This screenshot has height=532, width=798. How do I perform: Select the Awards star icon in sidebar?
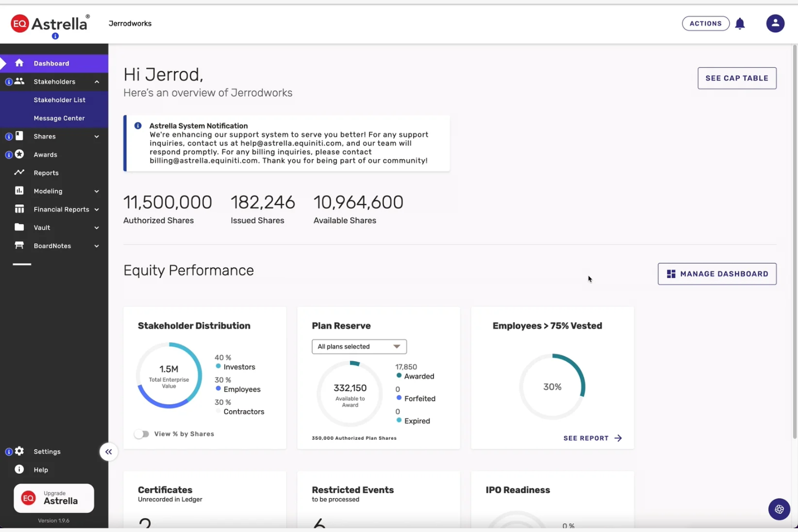point(19,155)
